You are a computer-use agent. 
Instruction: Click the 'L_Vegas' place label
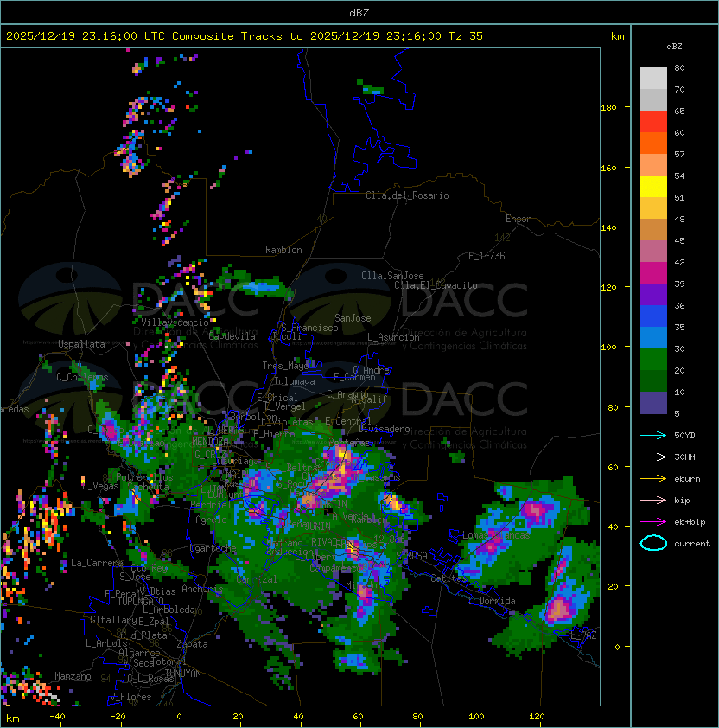click(100, 486)
